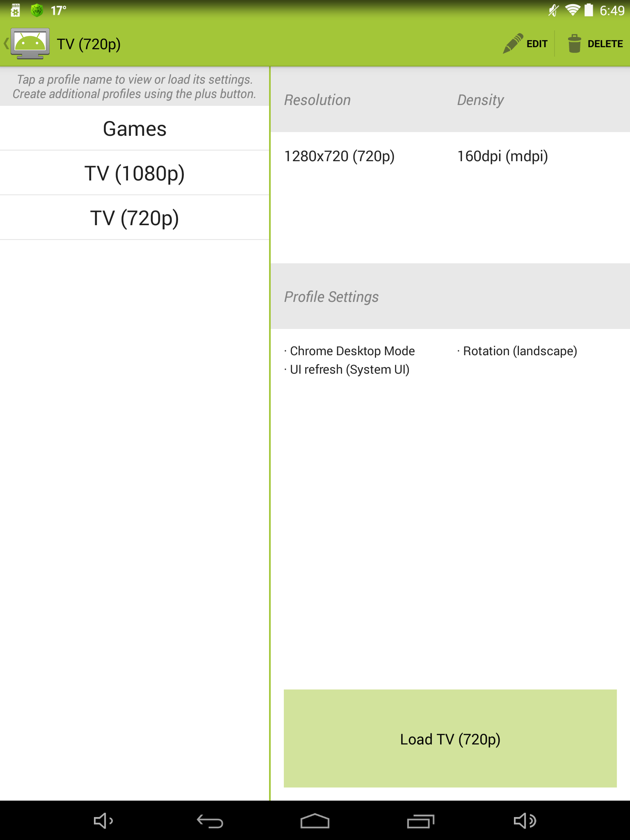
Task: Tap the volume down navigation icon
Action: point(103,821)
